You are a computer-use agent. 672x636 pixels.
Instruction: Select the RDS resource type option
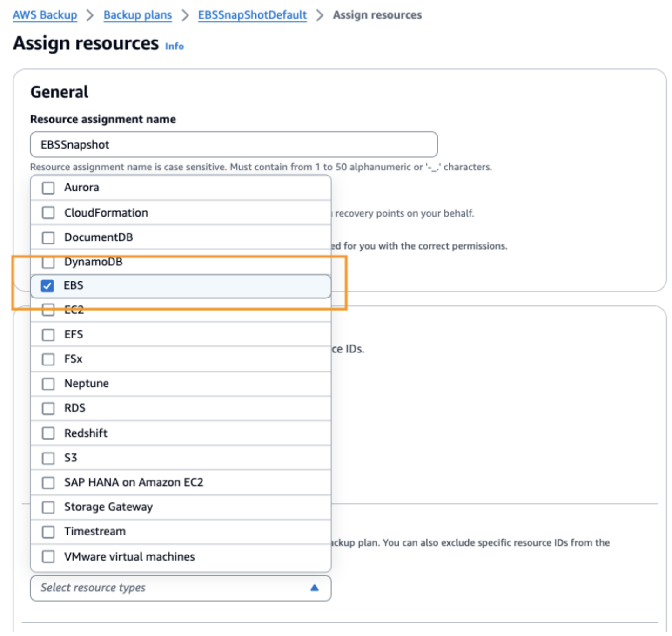(48, 408)
